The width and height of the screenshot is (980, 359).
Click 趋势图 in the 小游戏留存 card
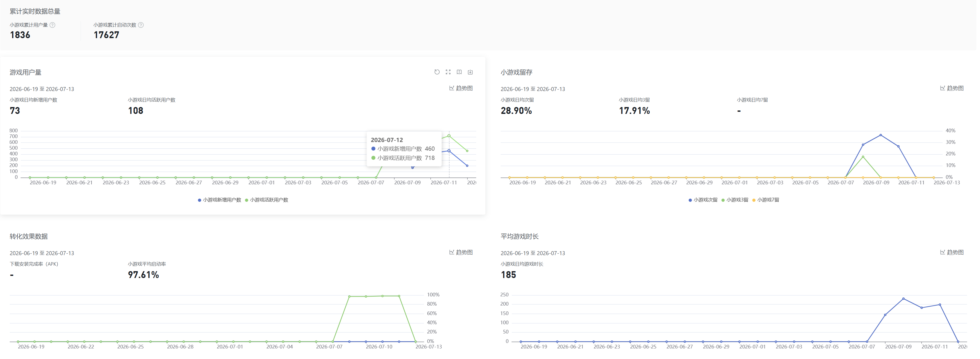(x=952, y=88)
